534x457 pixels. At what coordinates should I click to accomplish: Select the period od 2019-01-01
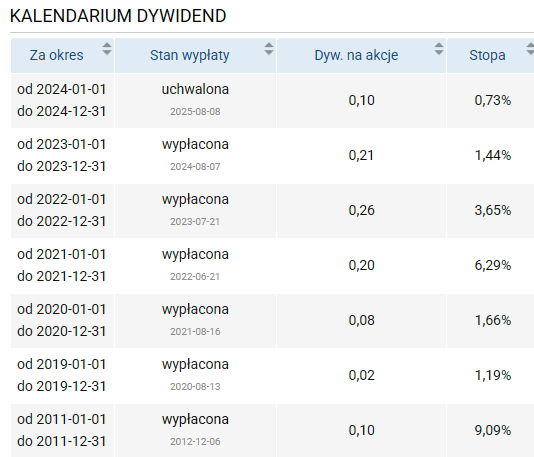62,364
